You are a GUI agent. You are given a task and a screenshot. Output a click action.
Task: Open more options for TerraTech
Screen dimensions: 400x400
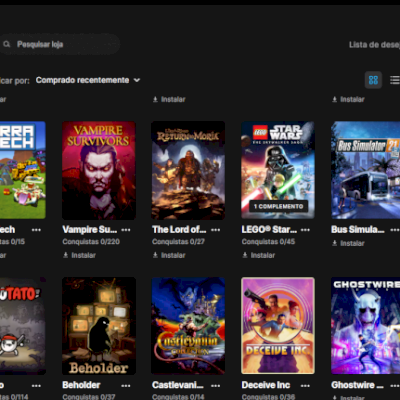coord(36,230)
